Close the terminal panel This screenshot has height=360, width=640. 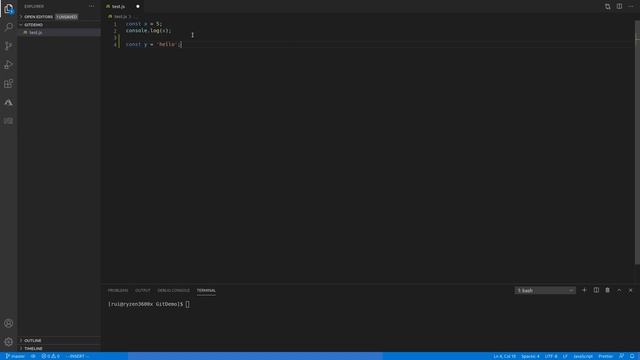click(631, 290)
